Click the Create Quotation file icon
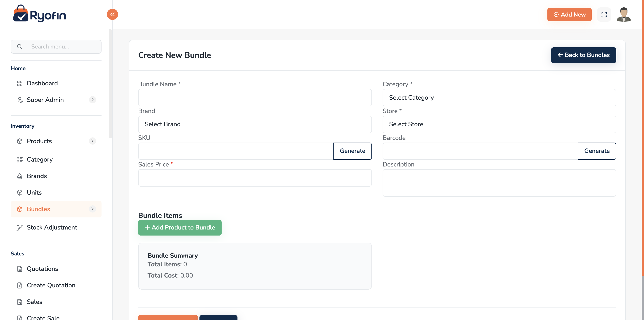644x320 pixels. point(20,285)
